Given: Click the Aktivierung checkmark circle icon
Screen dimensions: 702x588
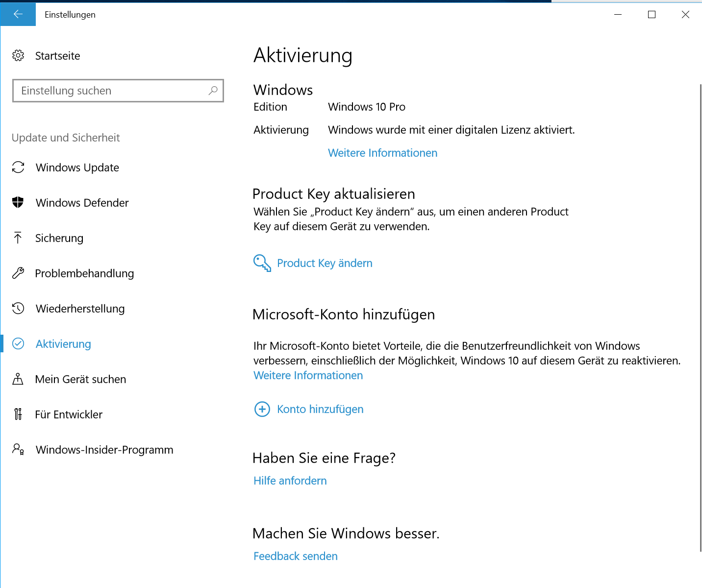Looking at the screenshot, I should click(18, 343).
